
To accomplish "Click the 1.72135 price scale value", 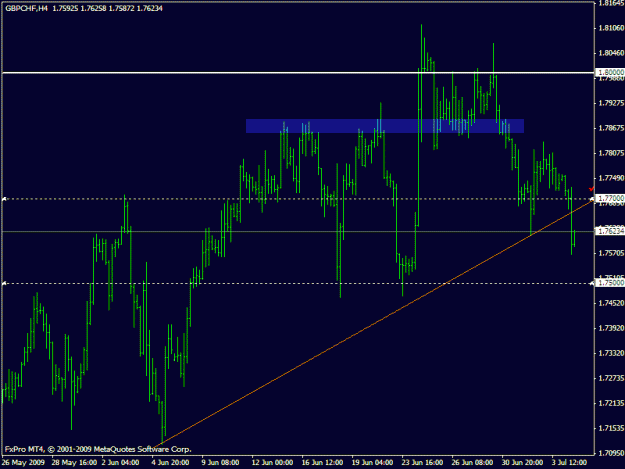I will tap(611, 404).
